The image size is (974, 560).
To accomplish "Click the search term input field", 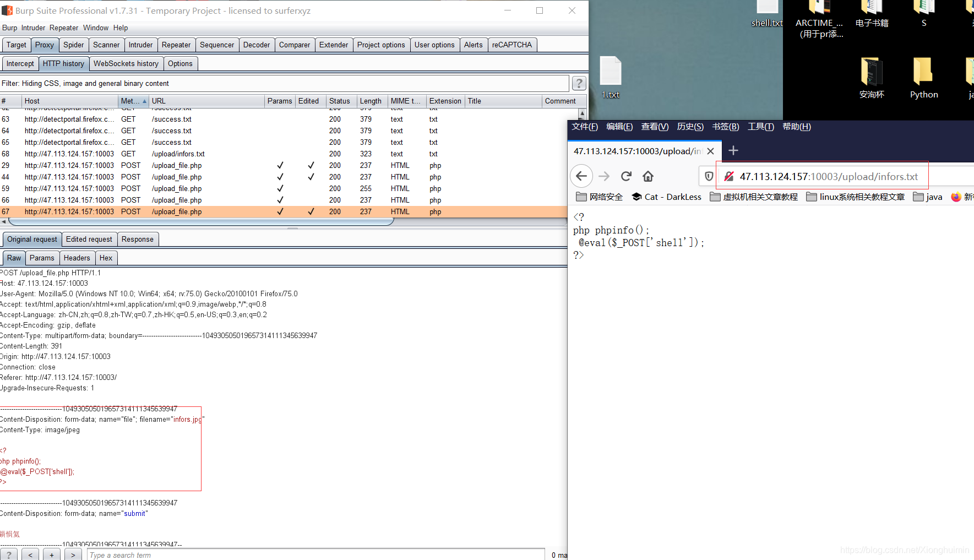I will click(316, 554).
